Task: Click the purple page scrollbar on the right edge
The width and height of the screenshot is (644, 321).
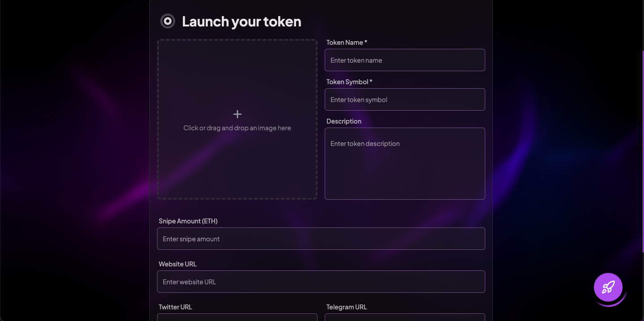Action: [643, 152]
